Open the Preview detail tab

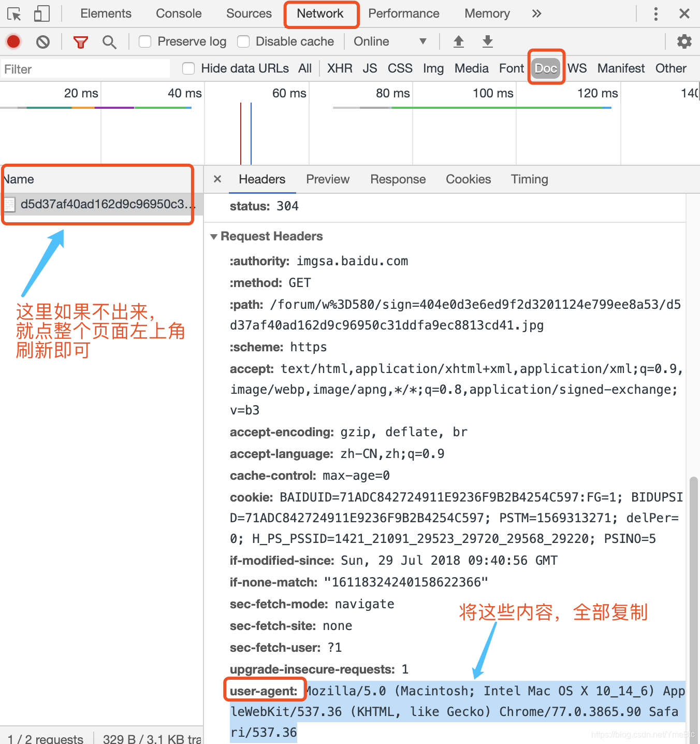pyautogui.click(x=328, y=179)
